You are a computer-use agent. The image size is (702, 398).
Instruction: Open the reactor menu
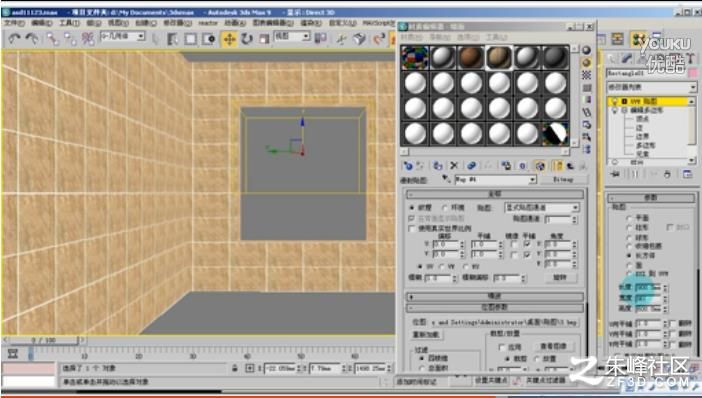click(x=208, y=23)
